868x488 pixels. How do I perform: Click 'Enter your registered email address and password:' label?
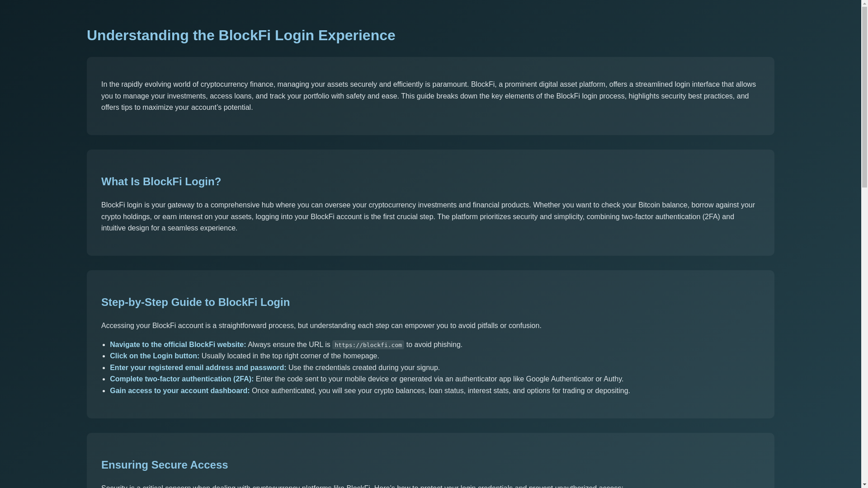[x=198, y=368]
